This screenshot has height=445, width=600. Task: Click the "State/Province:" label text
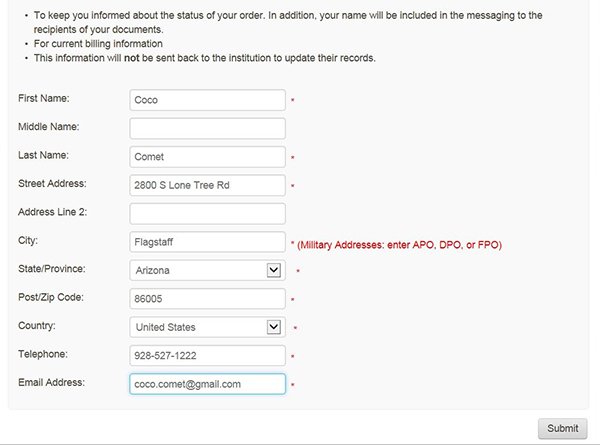(51, 268)
